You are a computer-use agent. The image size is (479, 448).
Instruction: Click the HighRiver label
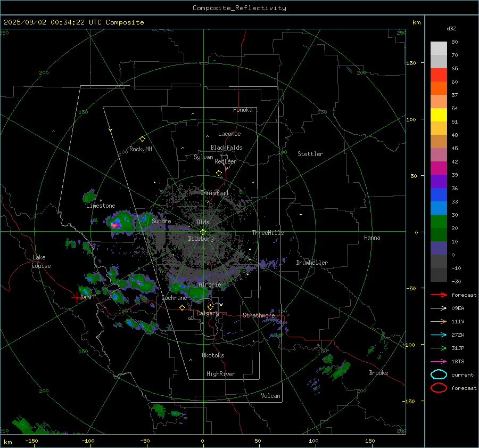221,374
